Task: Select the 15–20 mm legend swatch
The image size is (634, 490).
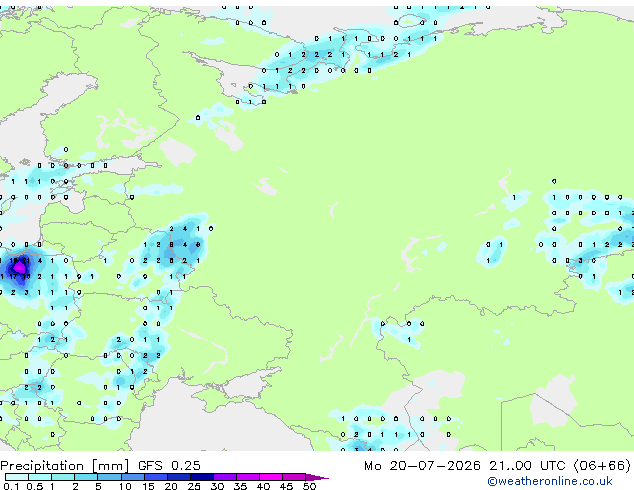Action: [x=155, y=477]
